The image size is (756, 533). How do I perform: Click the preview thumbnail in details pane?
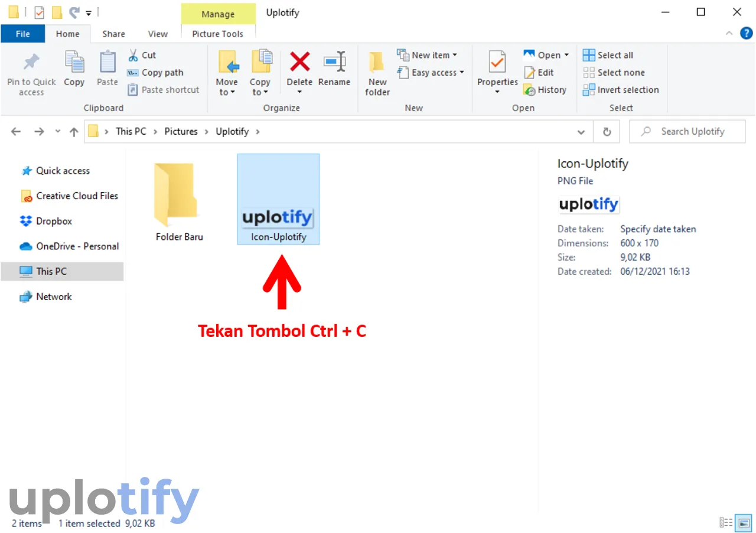(589, 204)
